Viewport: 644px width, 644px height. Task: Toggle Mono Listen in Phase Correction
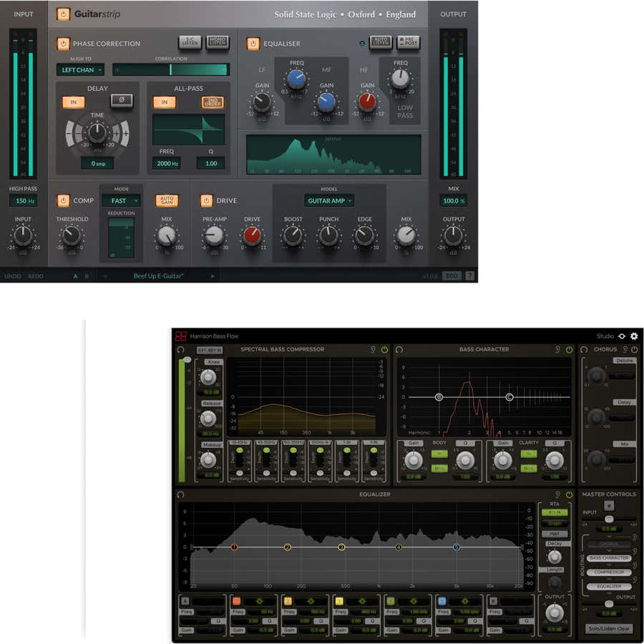tap(218, 42)
